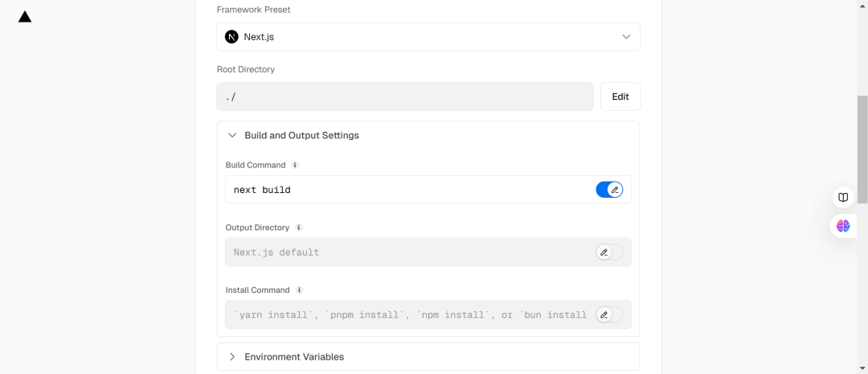The image size is (868, 374).
Task: Click the Vercel triangle logo
Action: (x=25, y=17)
